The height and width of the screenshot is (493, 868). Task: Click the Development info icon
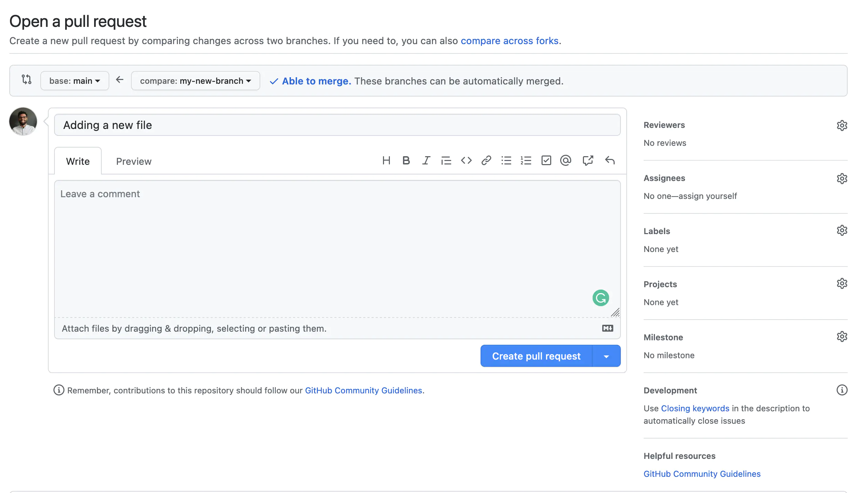842,390
